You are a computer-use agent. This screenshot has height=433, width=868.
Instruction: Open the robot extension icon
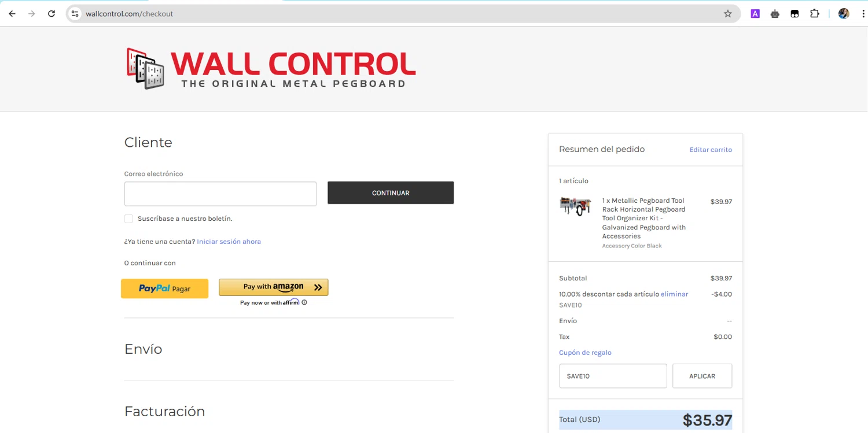[775, 13]
